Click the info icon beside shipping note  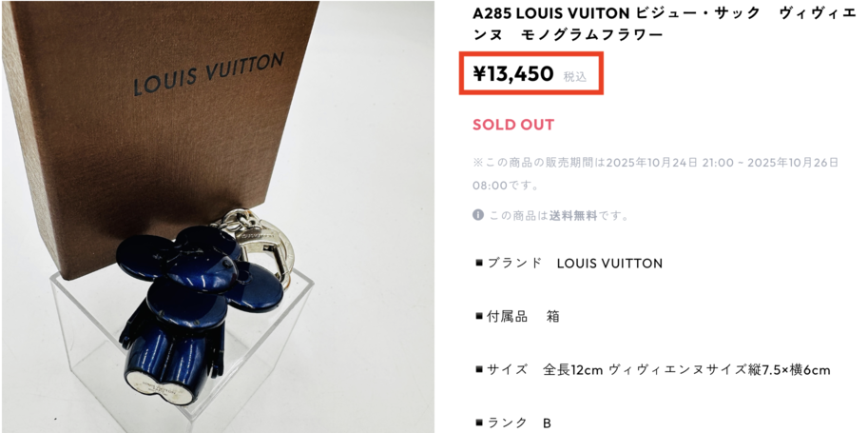(477, 214)
